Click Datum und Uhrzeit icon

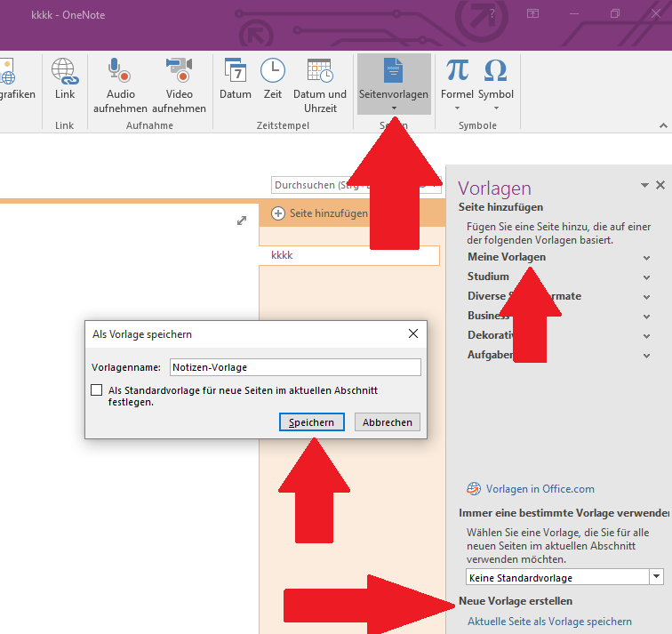(320, 71)
